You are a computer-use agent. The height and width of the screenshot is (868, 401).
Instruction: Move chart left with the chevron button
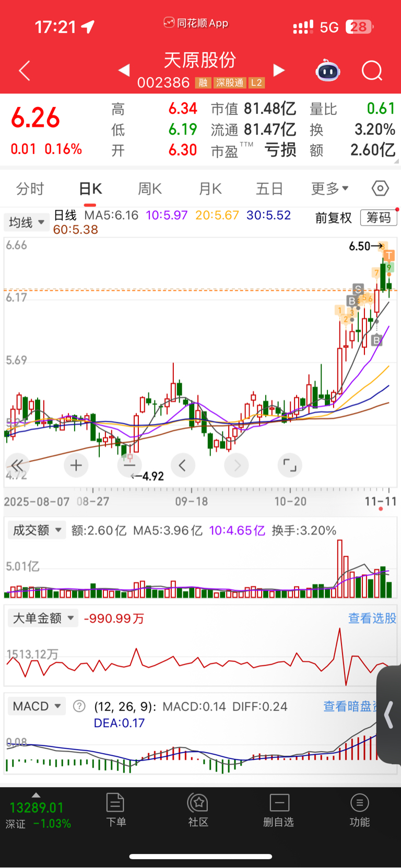point(183,465)
